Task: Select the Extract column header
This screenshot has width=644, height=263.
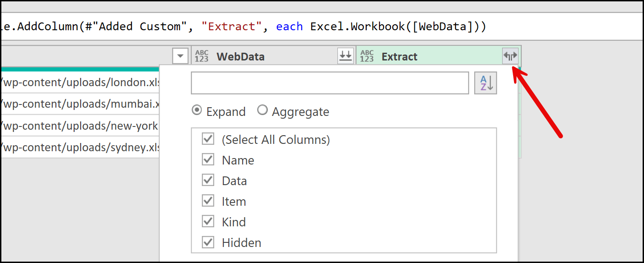Action: pos(430,56)
